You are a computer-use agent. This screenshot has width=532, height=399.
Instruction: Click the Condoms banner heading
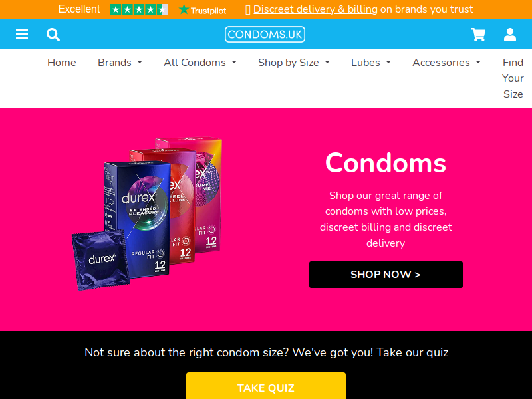point(386,163)
